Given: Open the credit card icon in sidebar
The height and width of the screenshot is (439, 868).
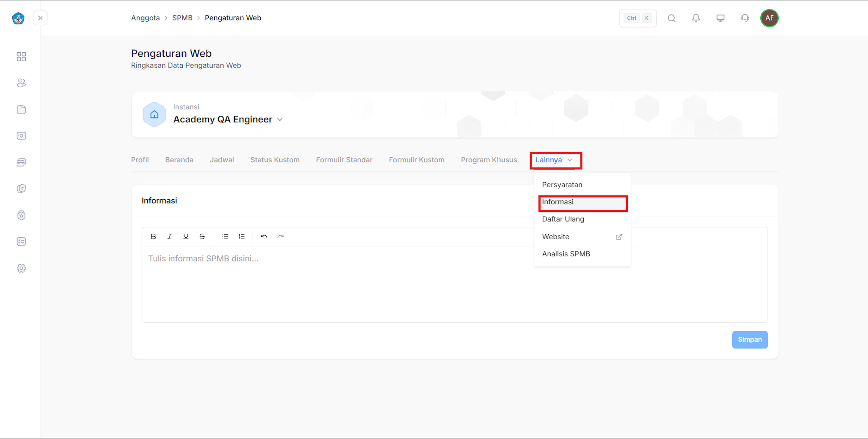Looking at the screenshot, I should coord(21,162).
